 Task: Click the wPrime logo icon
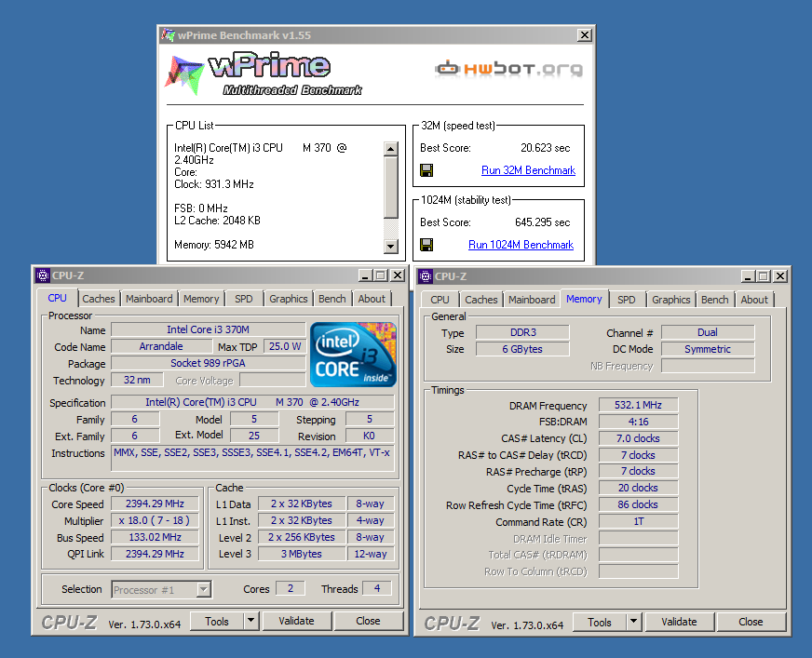coord(183,75)
